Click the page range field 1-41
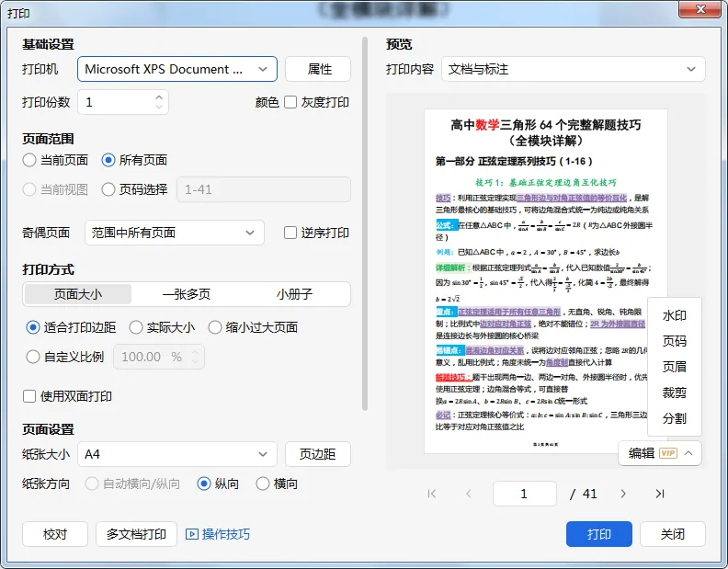 coord(264,189)
